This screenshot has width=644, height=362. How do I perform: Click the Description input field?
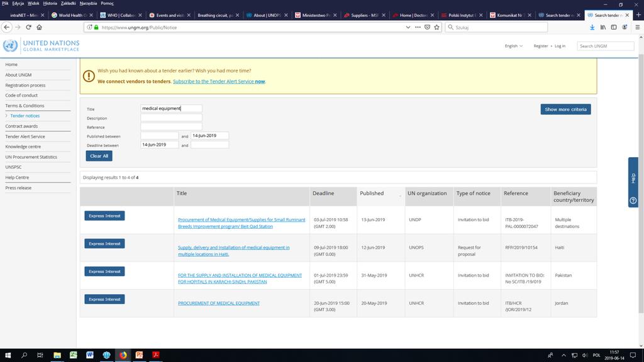(171, 118)
